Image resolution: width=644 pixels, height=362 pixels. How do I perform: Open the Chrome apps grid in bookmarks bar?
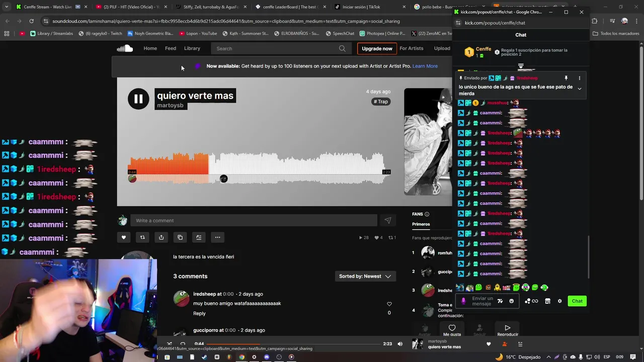(x=7, y=33)
